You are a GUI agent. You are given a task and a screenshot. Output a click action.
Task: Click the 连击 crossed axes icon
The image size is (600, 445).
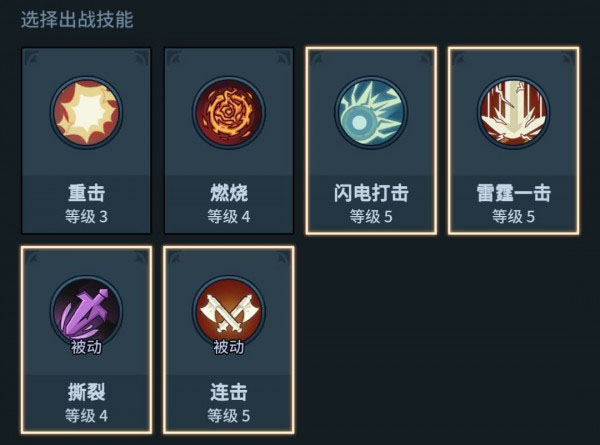228,311
